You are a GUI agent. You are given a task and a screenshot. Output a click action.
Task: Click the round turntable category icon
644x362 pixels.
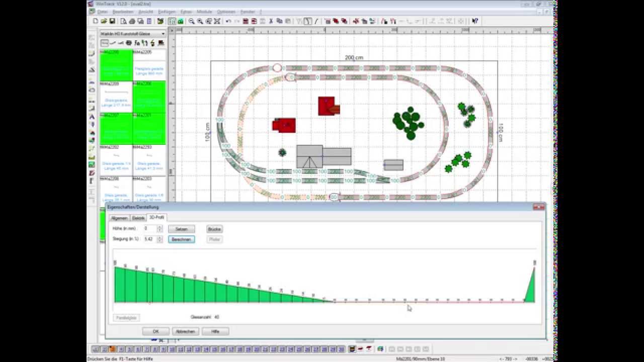[x=129, y=43]
